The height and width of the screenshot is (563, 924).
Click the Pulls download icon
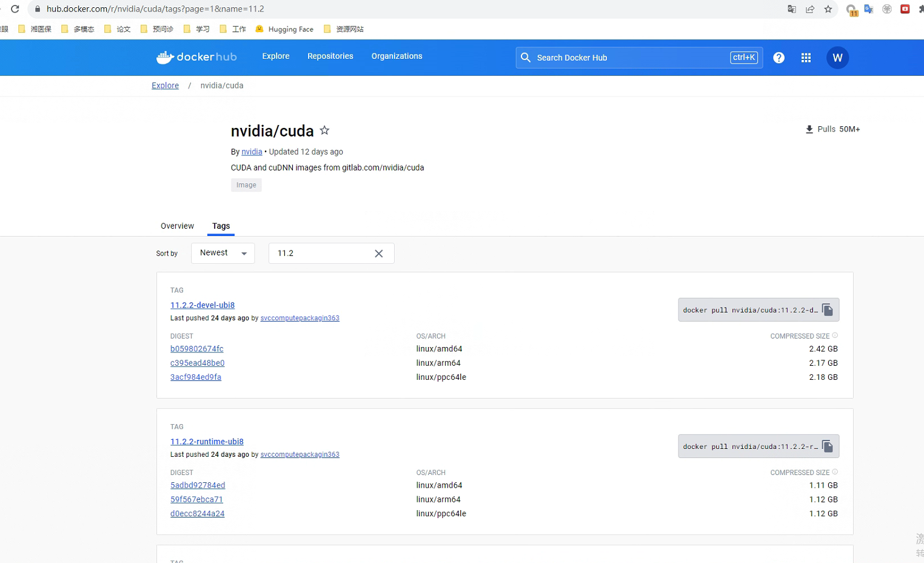click(809, 129)
